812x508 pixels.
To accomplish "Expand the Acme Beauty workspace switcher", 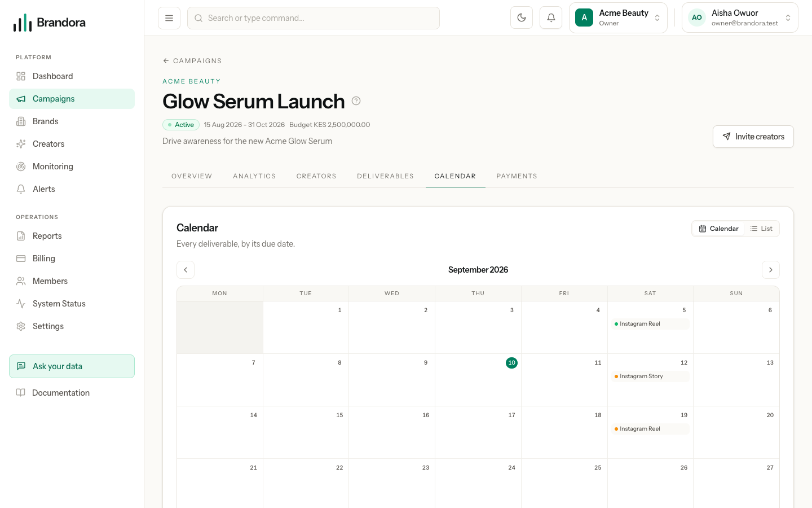I will point(618,17).
